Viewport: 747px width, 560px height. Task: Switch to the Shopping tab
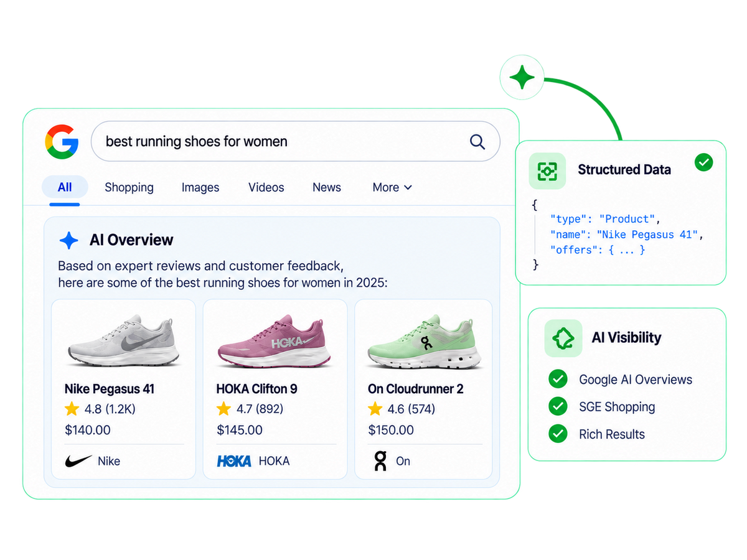pos(129,187)
